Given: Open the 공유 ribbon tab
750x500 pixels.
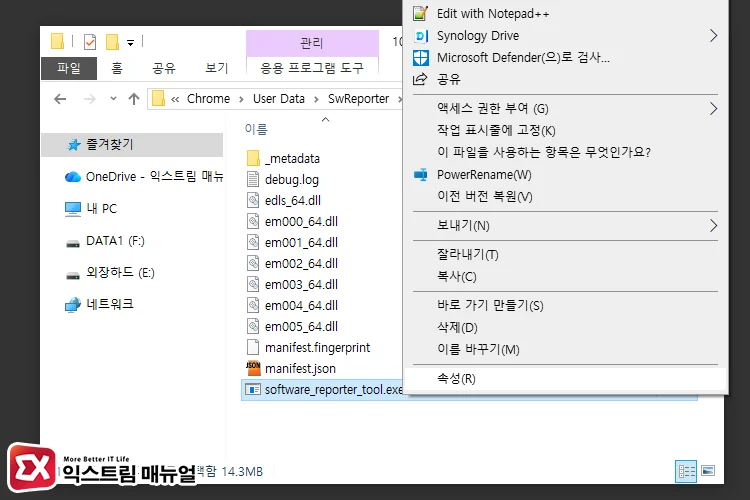Looking at the screenshot, I should [x=164, y=68].
